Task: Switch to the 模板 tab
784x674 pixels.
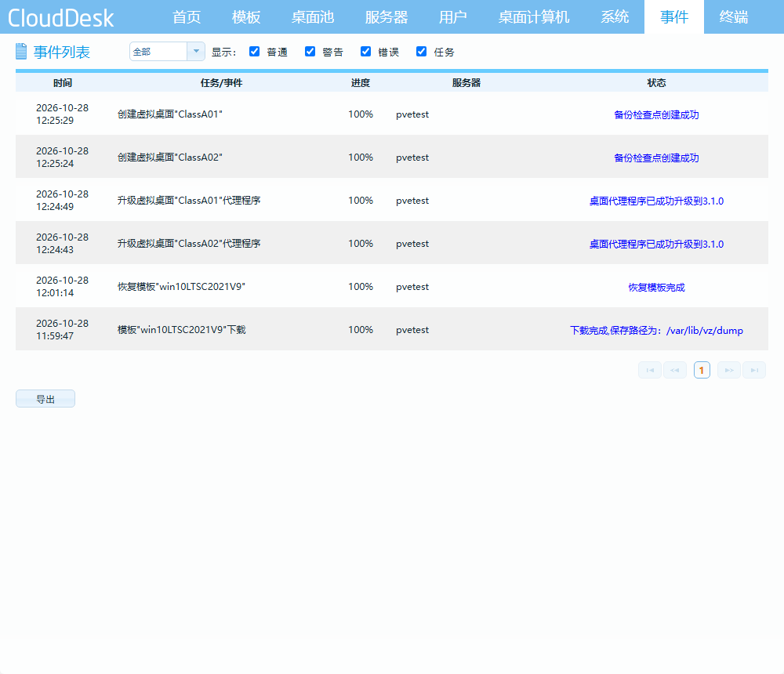Action: (246, 17)
